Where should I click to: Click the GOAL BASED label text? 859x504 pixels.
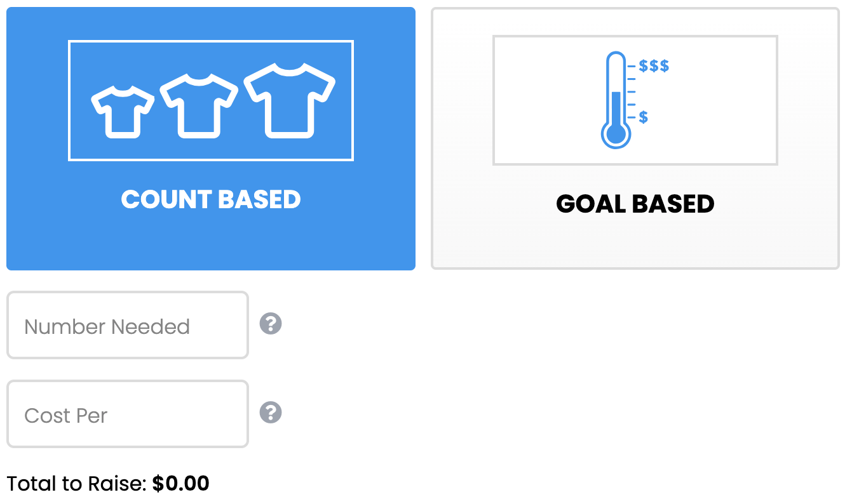click(x=635, y=204)
